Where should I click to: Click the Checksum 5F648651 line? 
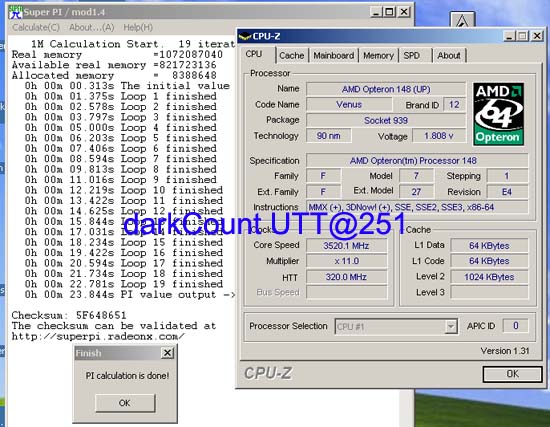[69, 315]
